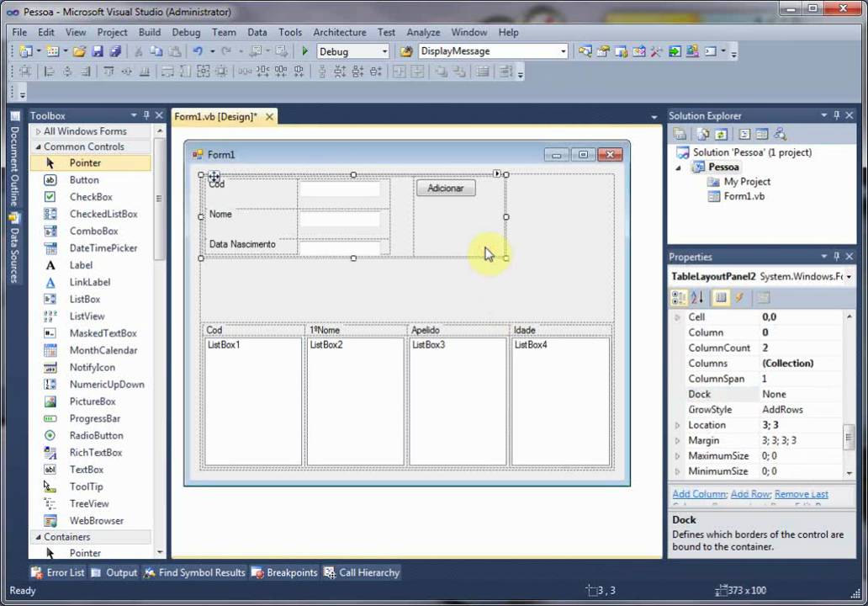Click the Alphabetical sort button in Properties
The image size is (868, 606).
(697, 297)
